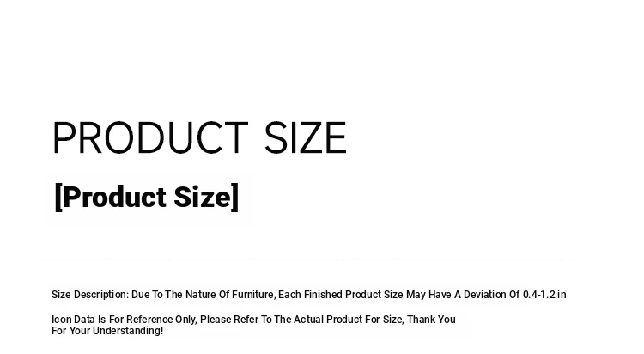This screenshot has height=354, width=644.
Task: Click the word 'SIZE' in large heading
Action: pos(306,137)
